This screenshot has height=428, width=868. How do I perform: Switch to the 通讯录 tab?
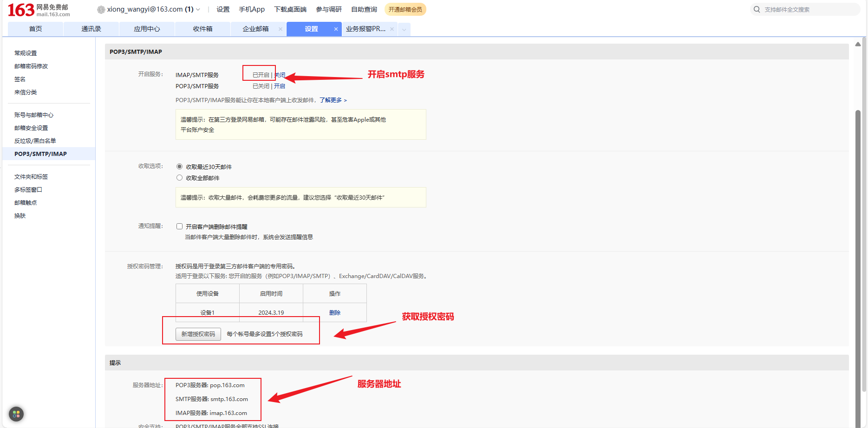(91, 29)
